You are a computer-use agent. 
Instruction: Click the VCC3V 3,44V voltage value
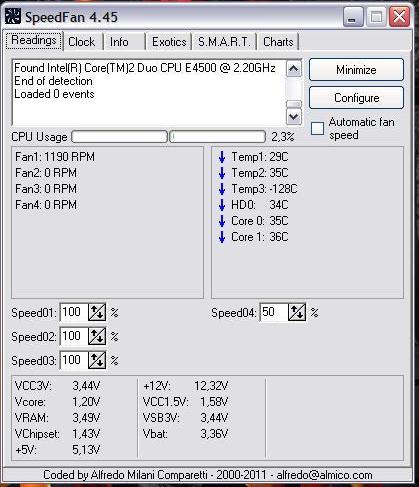pyautogui.click(x=86, y=386)
